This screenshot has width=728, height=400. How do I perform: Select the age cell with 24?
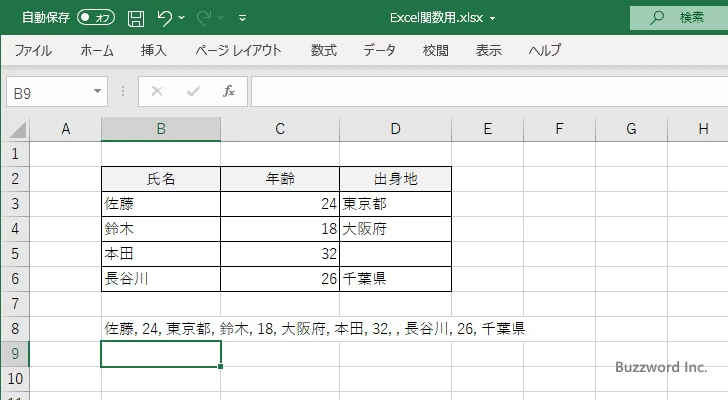tap(280, 204)
